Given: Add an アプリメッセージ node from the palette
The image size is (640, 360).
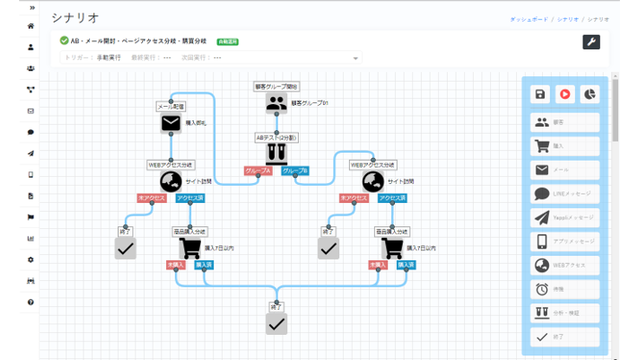Looking at the screenshot, I should point(565,242).
